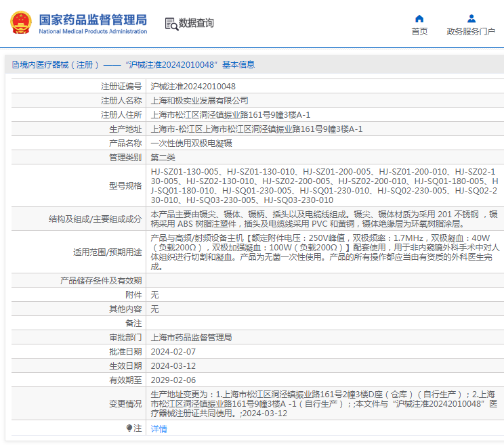The image size is (504, 448).
Task: Click the 国家药品监督管理局 site title
Action: (x=92, y=20)
